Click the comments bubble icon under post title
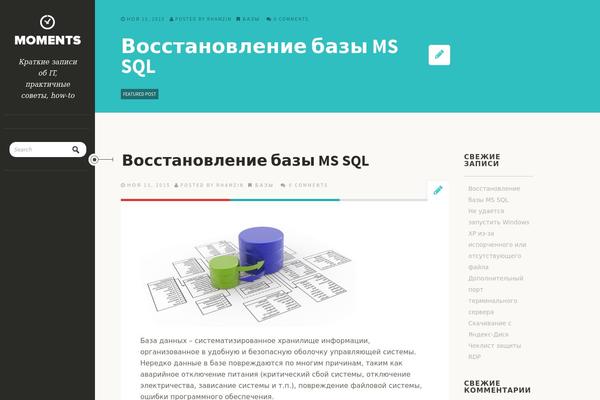 click(283, 185)
